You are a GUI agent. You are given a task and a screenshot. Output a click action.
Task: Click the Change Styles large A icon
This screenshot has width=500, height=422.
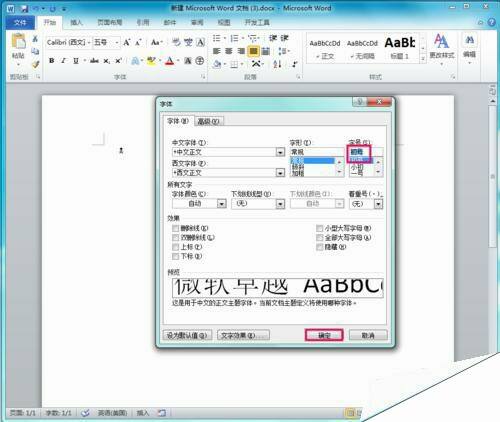[441, 41]
